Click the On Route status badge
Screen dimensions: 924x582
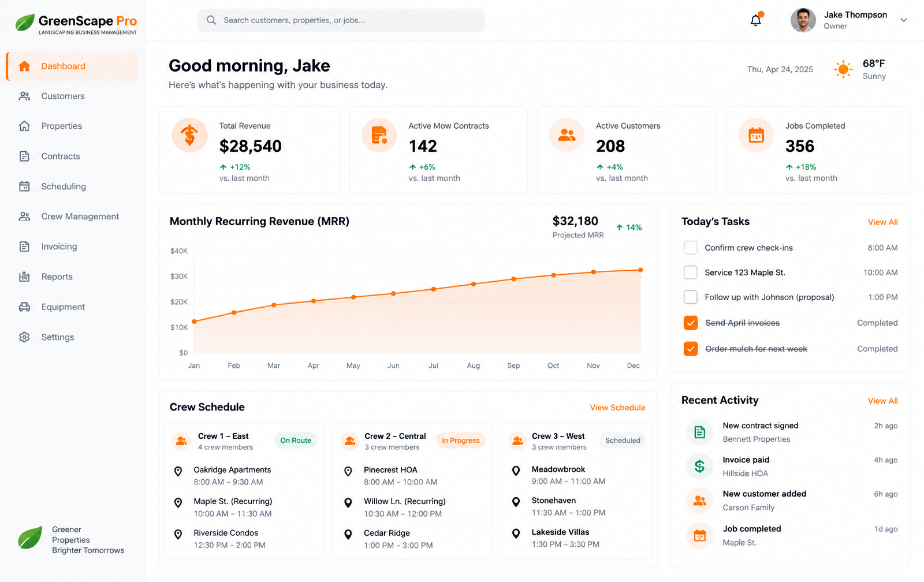(x=296, y=441)
